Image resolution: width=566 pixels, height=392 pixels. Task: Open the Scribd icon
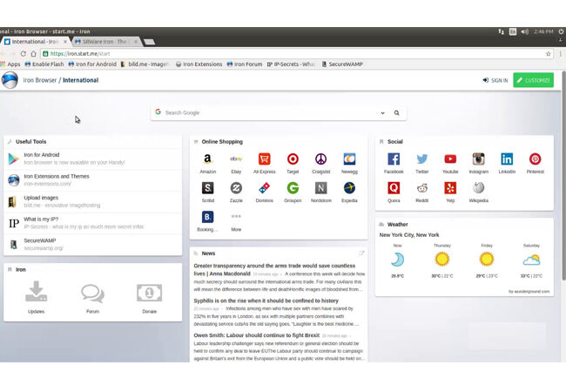207,188
